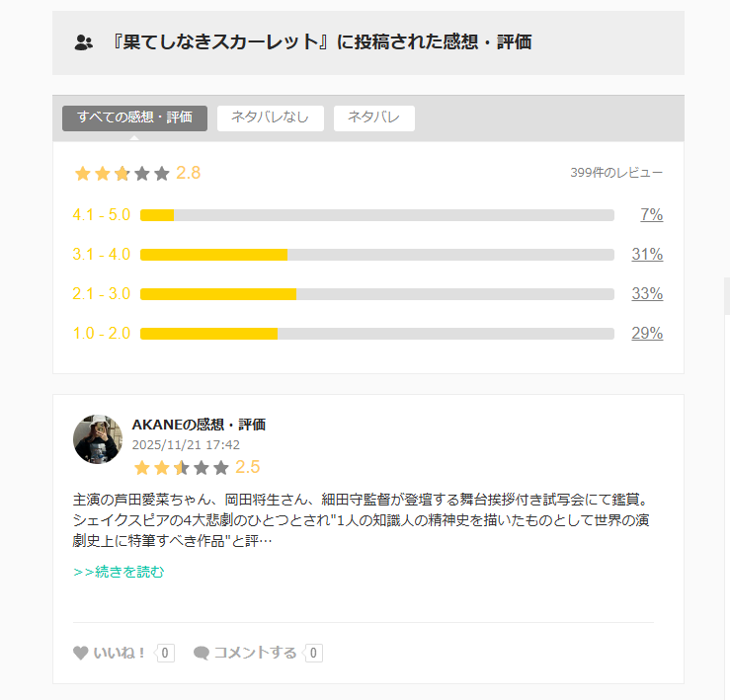730x700 pixels.
Task: Click the 29% rating percentage link
Action: click(x=647, y=334)
